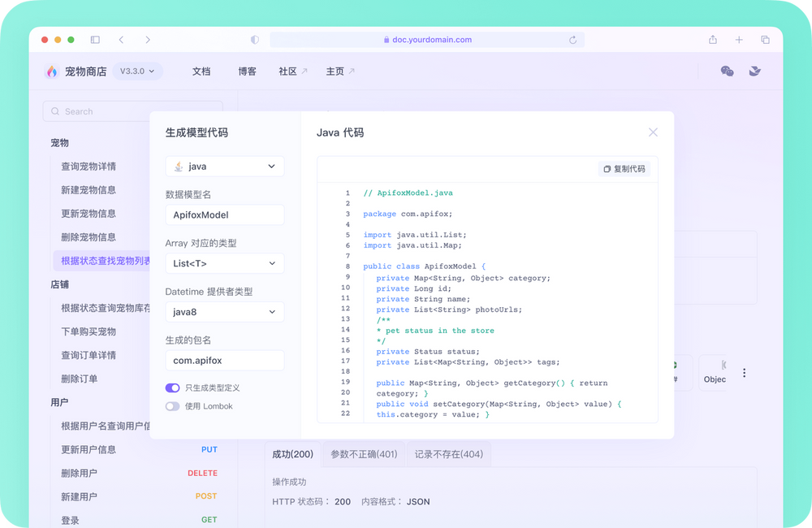This screenshot has width=812, height=528.
Task: Click the address bar doc.yourdomain.com
Action: point(427,40)
